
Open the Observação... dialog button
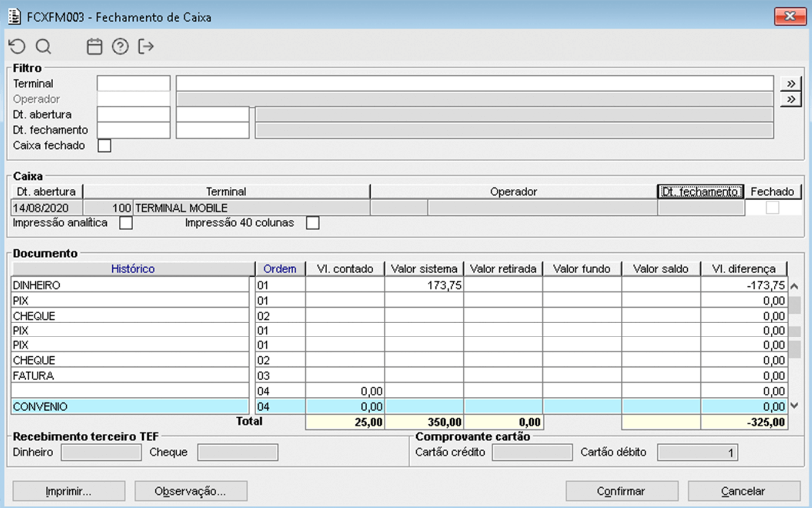coord(190,491)
